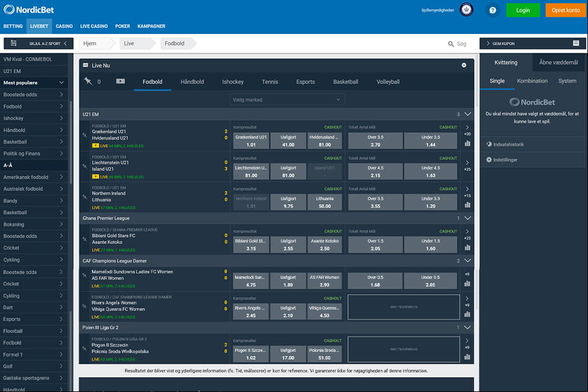The image size is (588, 392).
Task: Click the NordicBet logo
Action: tap(29, 10)
